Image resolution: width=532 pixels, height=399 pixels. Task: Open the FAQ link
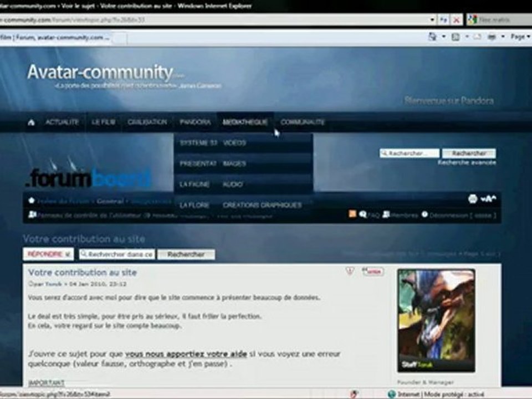[x=374, y=215]
